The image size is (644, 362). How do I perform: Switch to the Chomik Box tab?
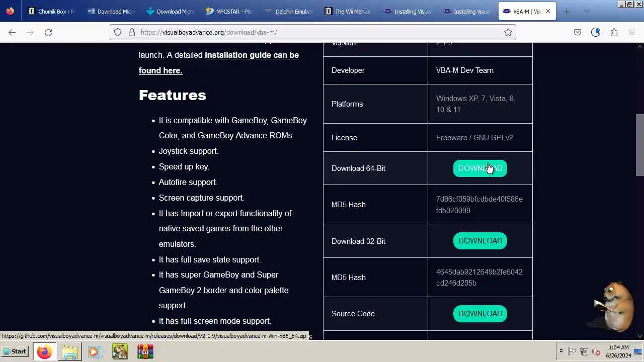click(51, 11)
